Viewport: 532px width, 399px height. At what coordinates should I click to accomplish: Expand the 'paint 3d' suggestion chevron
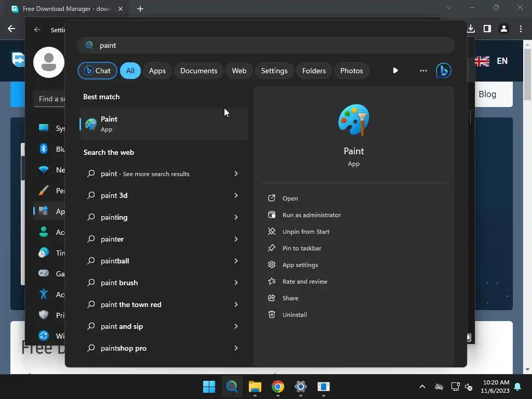[x=236, y=195]
